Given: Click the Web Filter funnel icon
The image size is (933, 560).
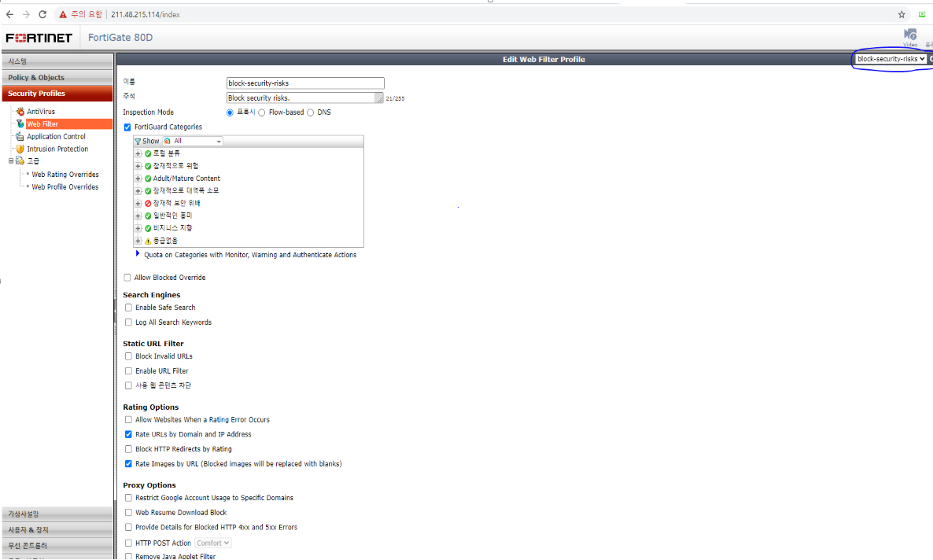Looking at the screenshot, I should tap(20, 123).
